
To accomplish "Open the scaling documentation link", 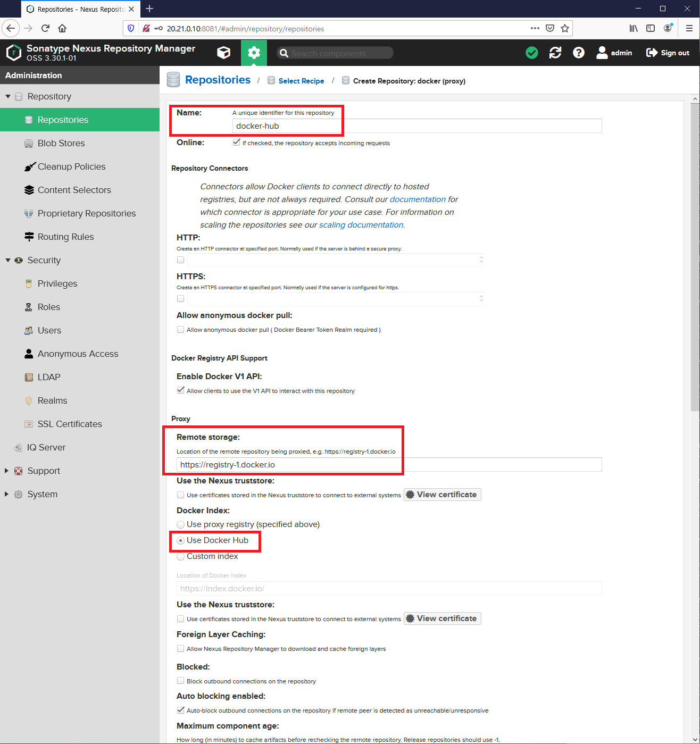I will point(361,225).
